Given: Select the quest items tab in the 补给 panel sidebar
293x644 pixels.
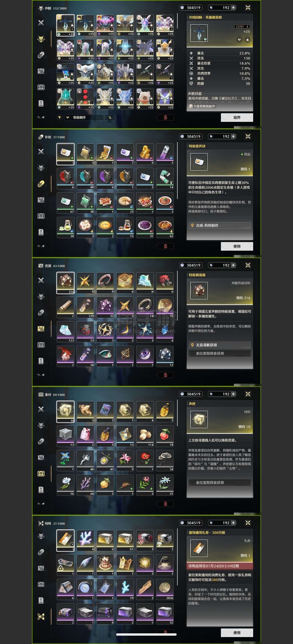Looking at the screenshot, I should [41, 232].
